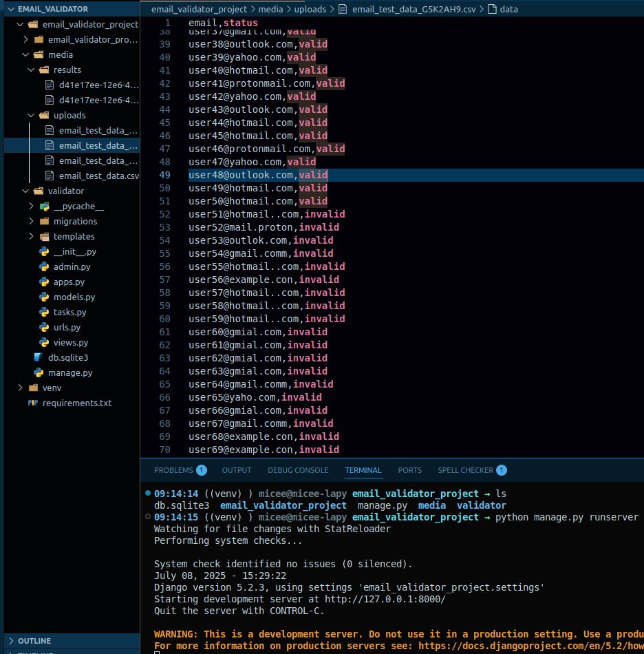The width and height of the screenshot is (644, 654).
Task: Click the line 'user53@outlok.com,invalid'
Action: (261, 241)
